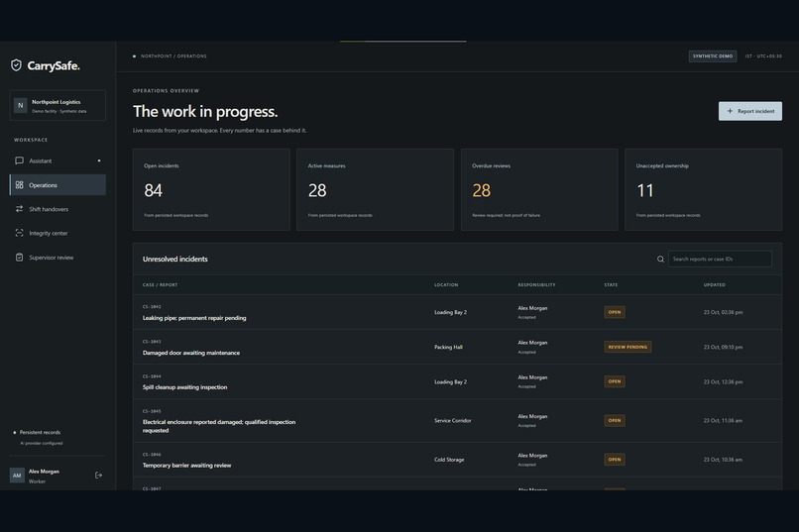Click the Open badge on Leaking pipe row
This screenshot has height=532, width=799.
pyautogui.click(x=615, y=312)
